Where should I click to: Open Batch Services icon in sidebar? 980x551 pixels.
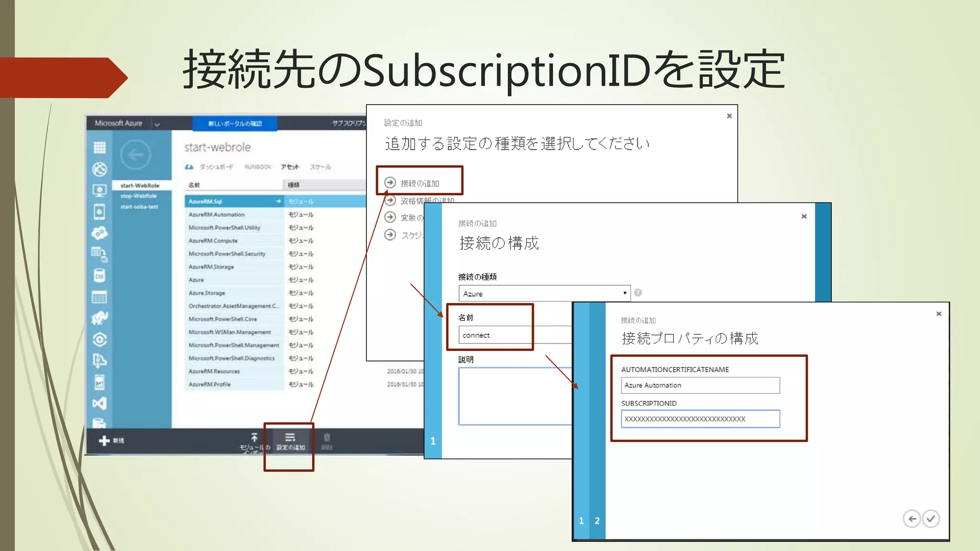point(100,254)
